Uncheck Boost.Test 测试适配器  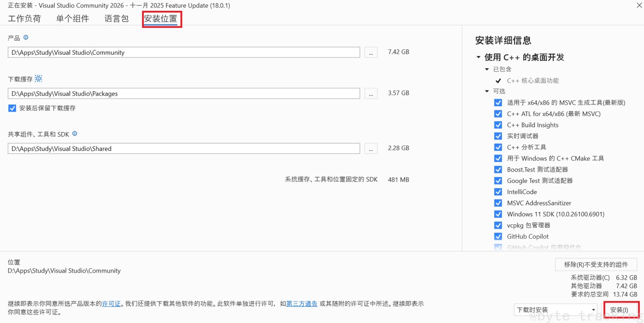coord(497,169)
